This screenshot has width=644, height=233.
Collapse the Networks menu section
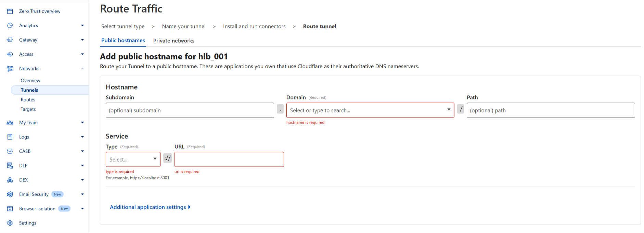(82, 69)
